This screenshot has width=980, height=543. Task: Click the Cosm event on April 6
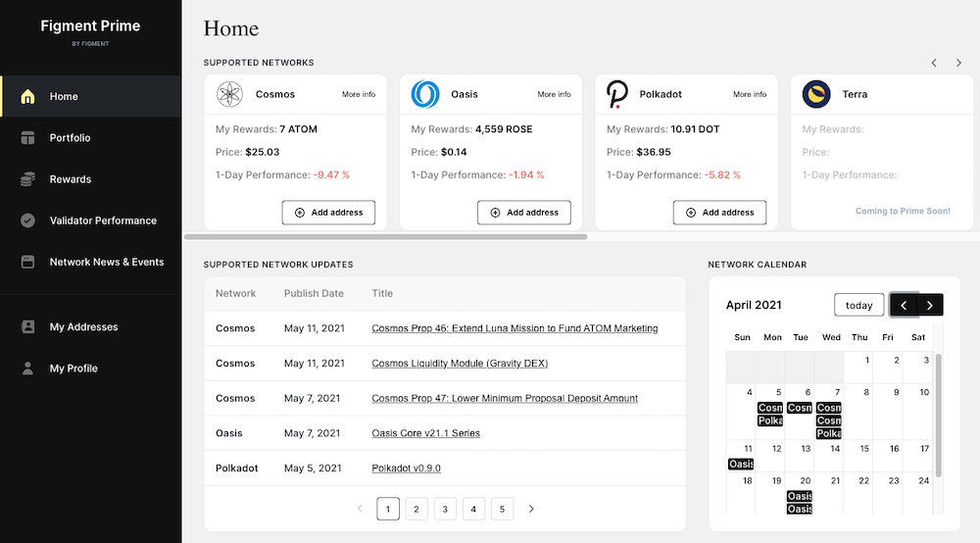(x=800, y=408)
